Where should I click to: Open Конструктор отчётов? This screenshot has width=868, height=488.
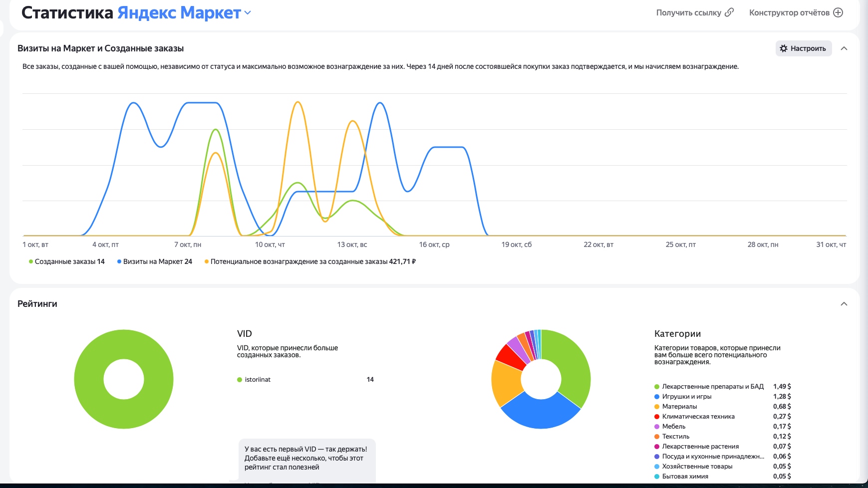coord(796,12)
